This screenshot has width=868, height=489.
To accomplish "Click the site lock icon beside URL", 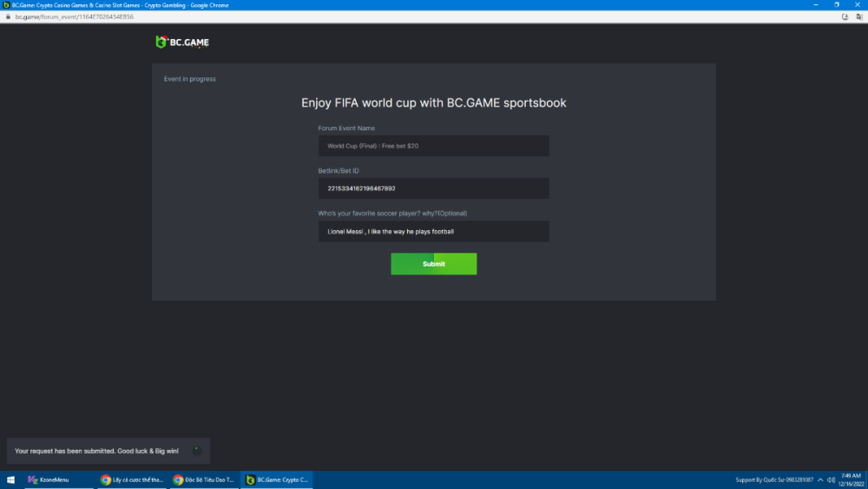I will [x=8, y=17].
